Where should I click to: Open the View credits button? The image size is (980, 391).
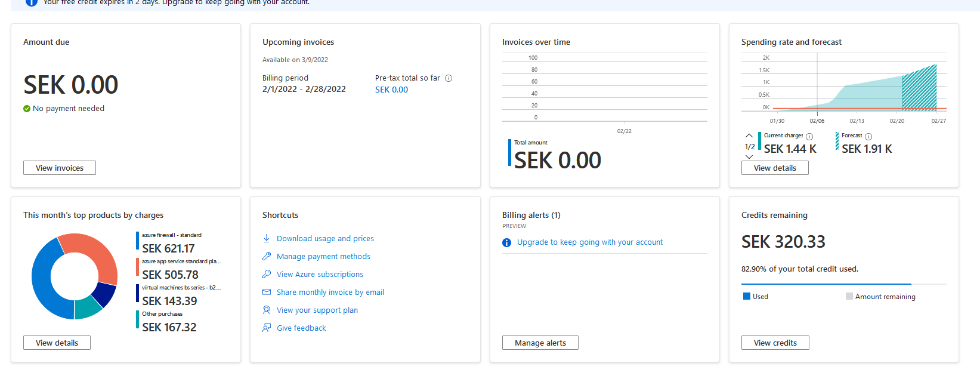[775, 343]
